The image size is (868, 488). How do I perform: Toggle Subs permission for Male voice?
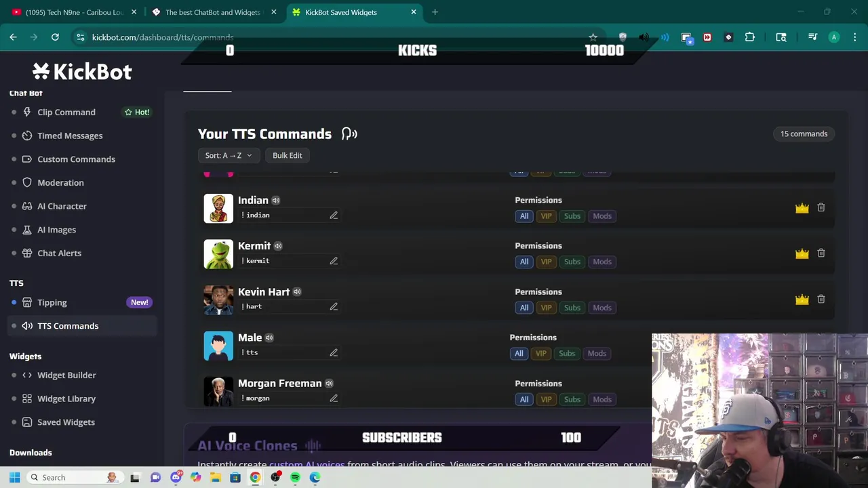(x=567, y=353)
